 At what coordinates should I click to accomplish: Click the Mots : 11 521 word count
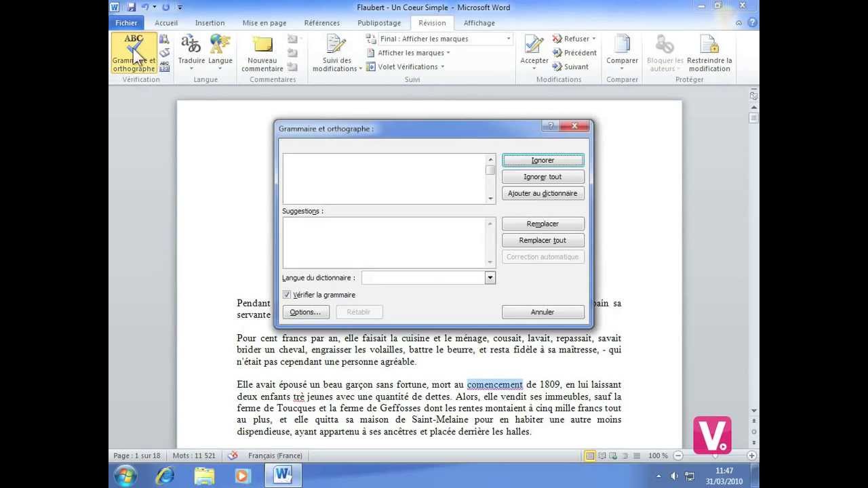(x=194, y=455)
